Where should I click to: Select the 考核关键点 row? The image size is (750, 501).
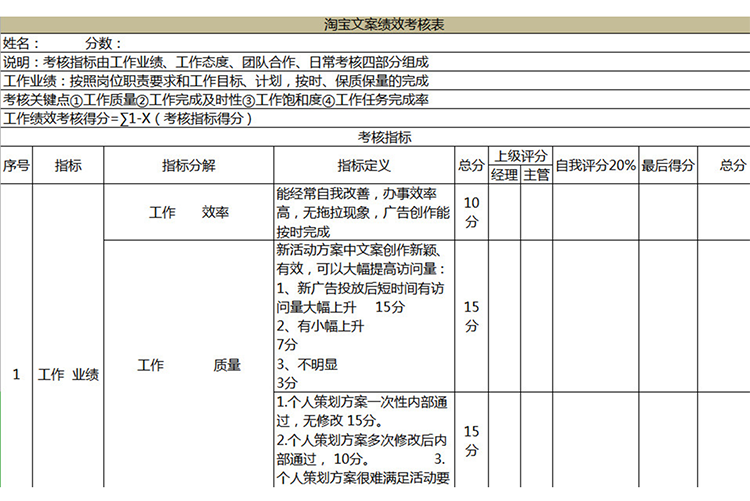[375, 100]
